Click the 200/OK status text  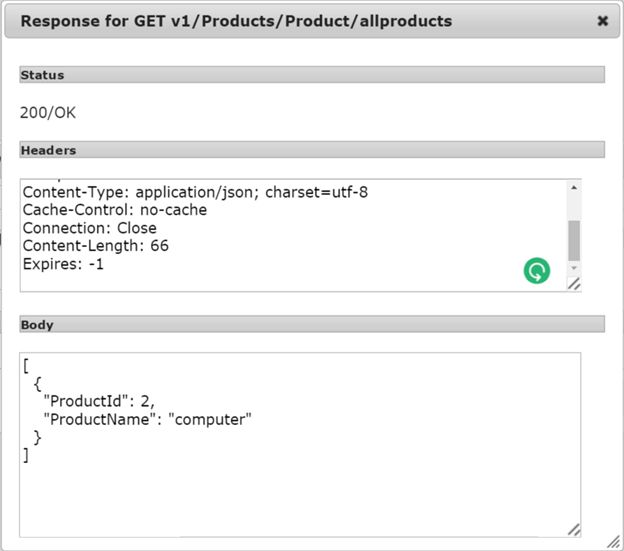(x=48, y=113)
